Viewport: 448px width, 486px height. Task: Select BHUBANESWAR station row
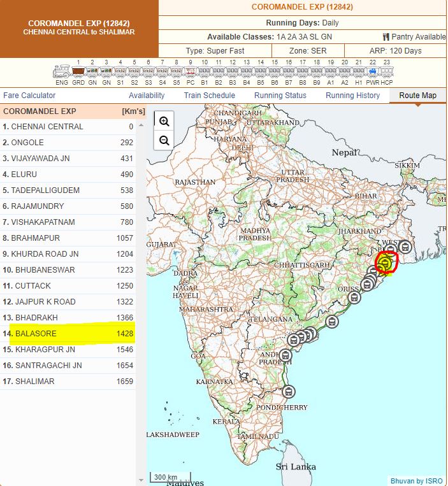(x=68, y=270)
